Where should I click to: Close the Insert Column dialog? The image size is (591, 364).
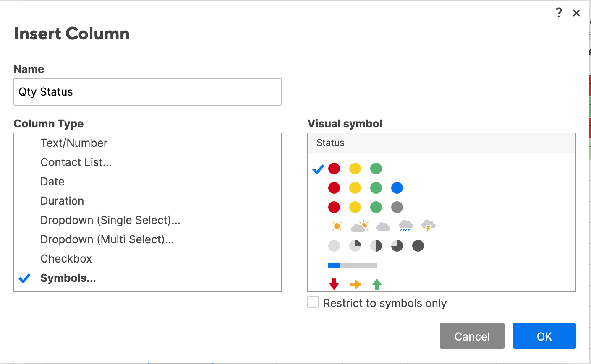point(576,13)
